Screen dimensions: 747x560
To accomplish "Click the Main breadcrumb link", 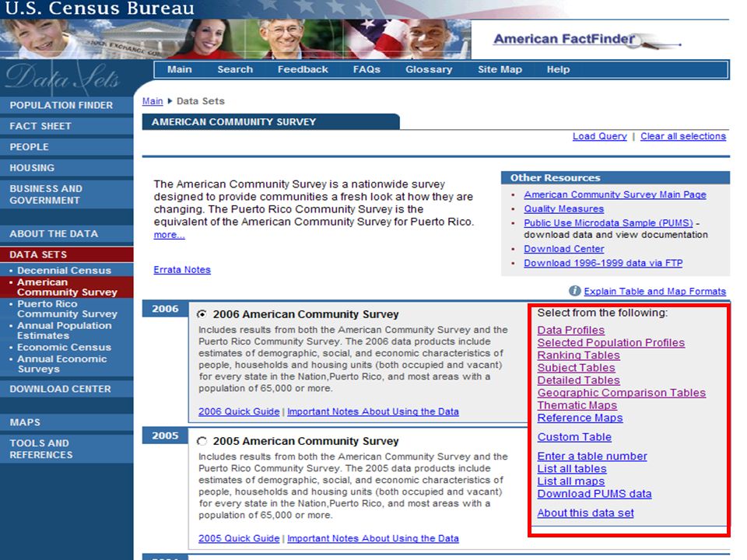I will [153, 101].
